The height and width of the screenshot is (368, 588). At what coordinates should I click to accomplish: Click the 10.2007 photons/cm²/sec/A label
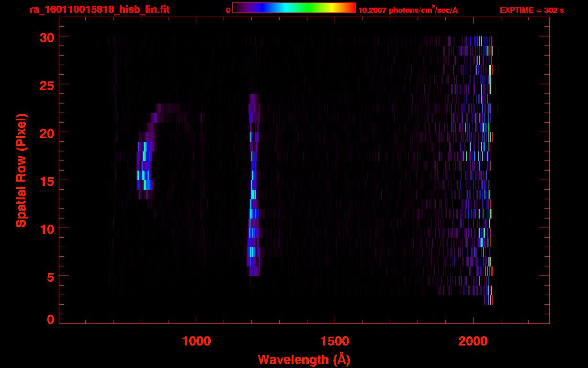(408, 10)
